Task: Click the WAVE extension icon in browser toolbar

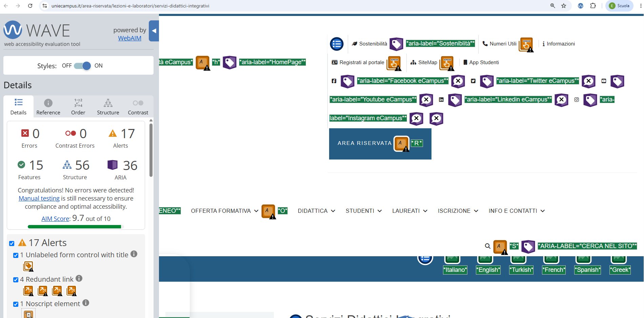Action: pyautogui.click(x=581, y=6)
